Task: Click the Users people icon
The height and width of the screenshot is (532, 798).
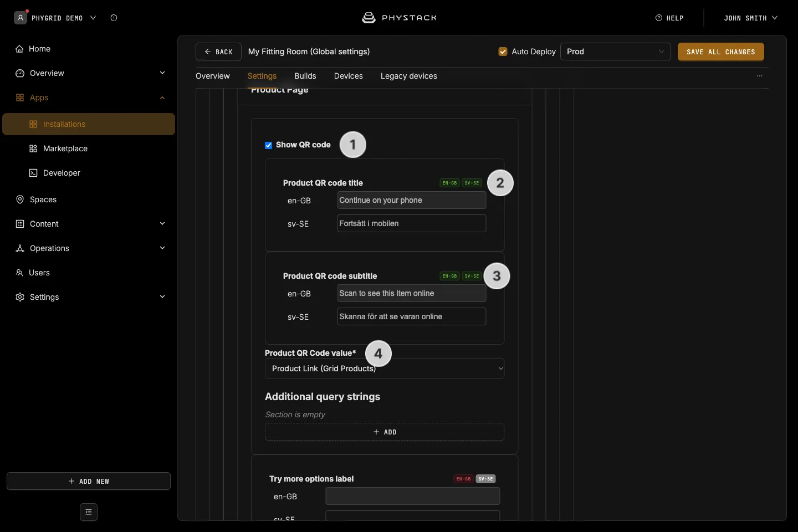Action: pos(19,273)
